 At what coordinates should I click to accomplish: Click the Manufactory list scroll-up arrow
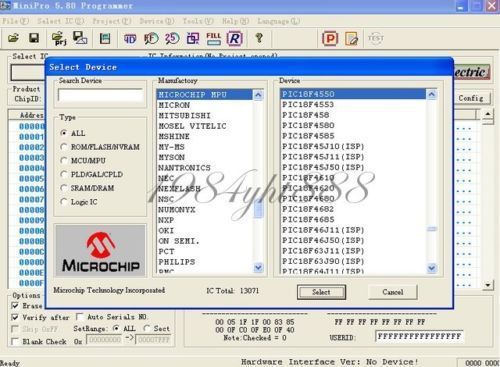[x=258, y=95]
